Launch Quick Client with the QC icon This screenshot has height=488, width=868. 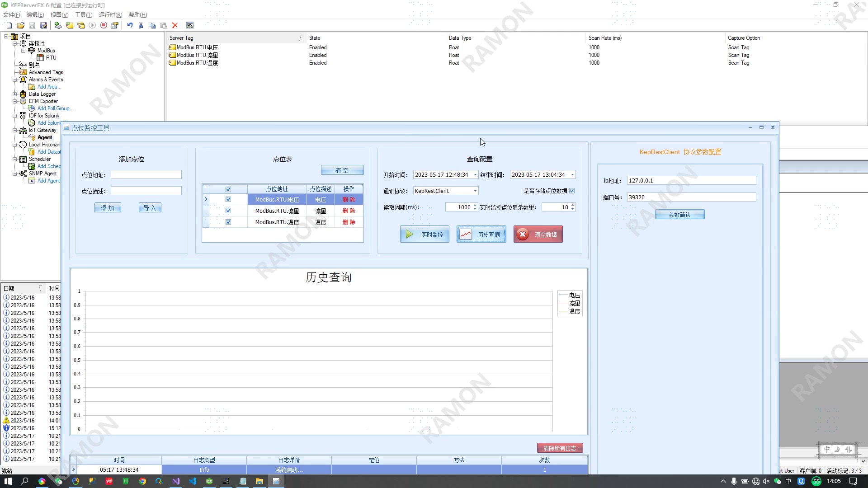pos(190,25)
